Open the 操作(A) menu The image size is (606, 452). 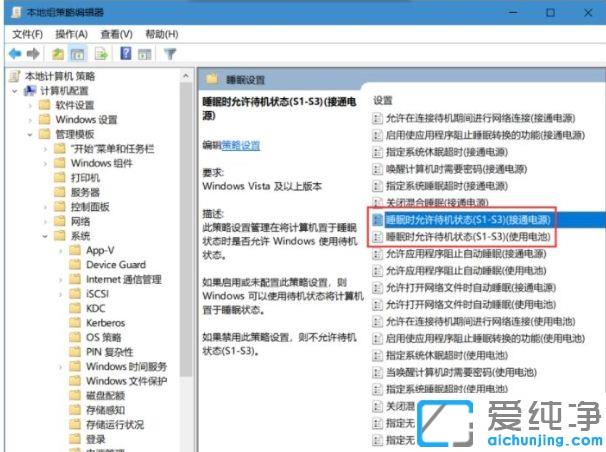coord(71,34)
